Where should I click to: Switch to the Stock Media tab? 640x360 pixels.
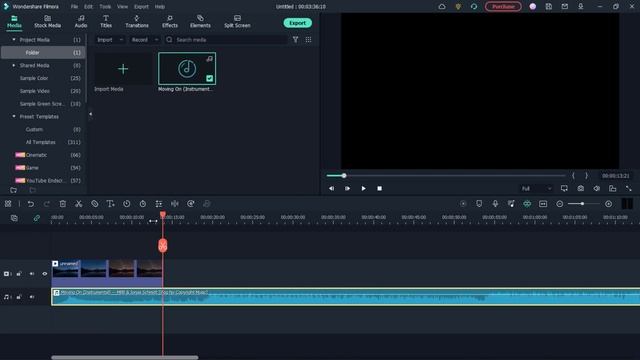point(47,21)
